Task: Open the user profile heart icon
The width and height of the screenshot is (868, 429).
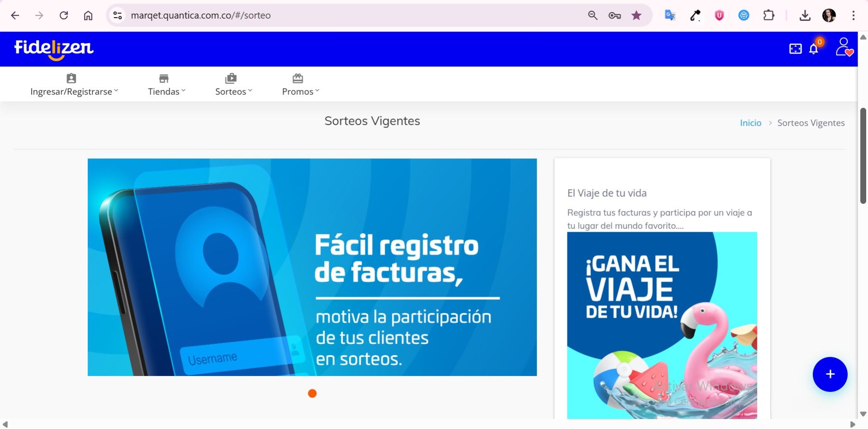Action: [x=844, y=47]
